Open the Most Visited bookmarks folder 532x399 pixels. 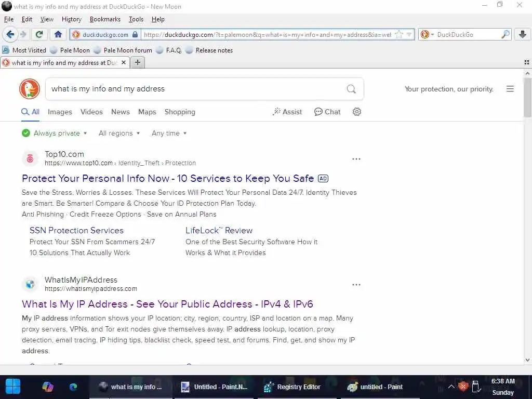(24, 50)
